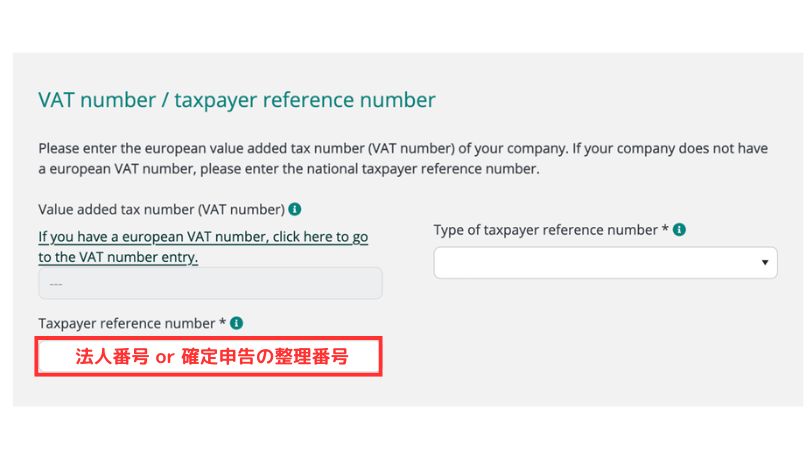Screen dimensions: 812x457
Task: Open info icon for Type of taxpayer reference number
Action: pyautogui.click(x=679, y=230)
